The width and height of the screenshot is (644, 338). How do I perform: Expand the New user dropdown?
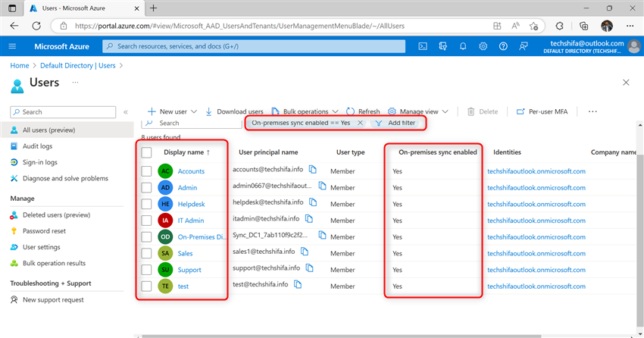194,111
